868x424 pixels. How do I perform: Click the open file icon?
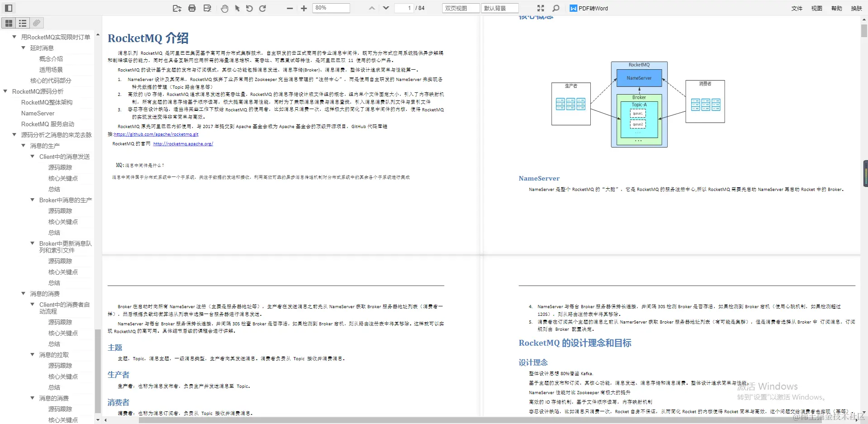click(x=177, y=8)
